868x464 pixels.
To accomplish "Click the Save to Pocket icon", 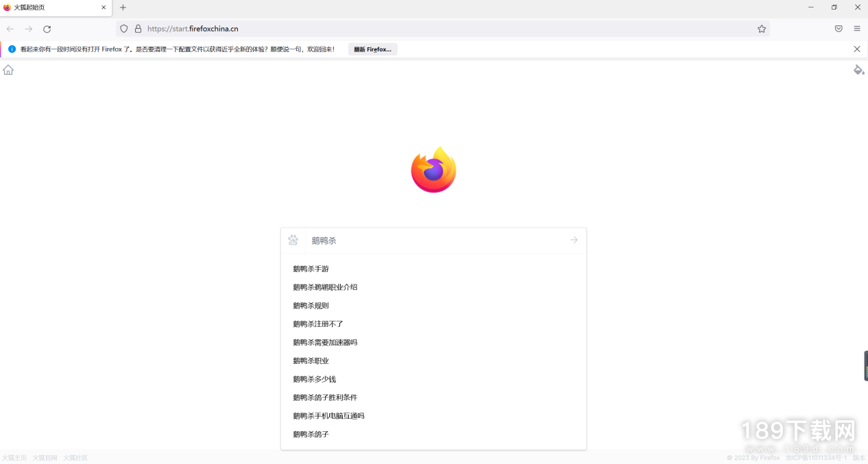I will click(839, 29).
